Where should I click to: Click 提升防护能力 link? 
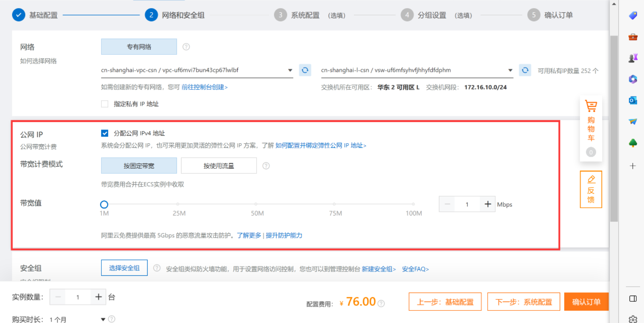pyautogui.click(x=284, y=235)
